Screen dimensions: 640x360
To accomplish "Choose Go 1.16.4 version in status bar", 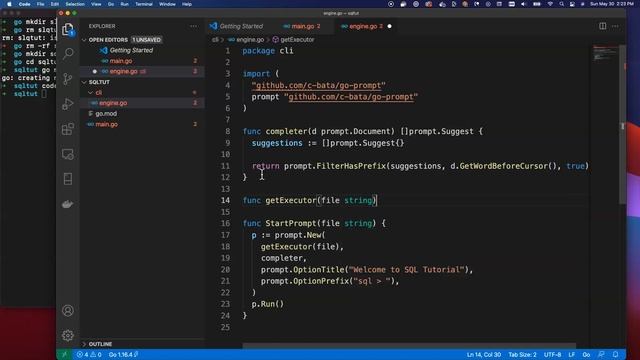I will pos(123,355).
